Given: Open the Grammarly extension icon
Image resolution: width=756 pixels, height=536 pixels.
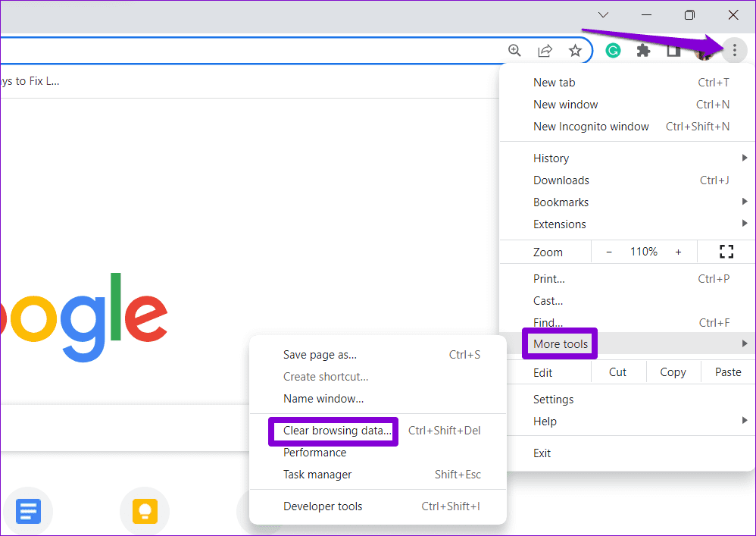Looking at the screenshot, I should 613,50.
